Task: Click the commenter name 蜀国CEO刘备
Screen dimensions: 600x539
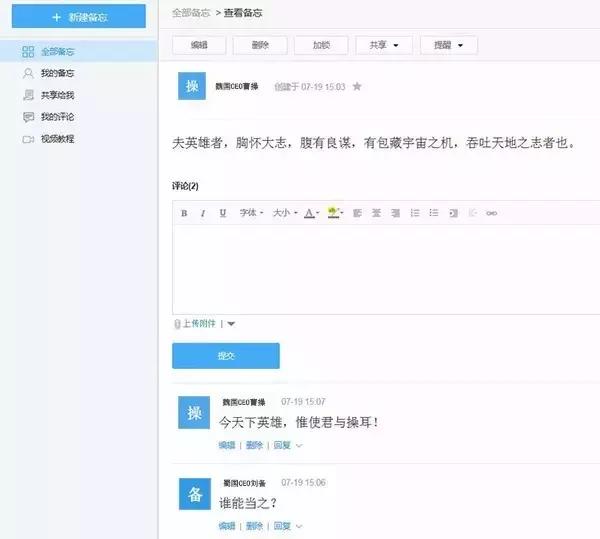Action: coord(245,484)
